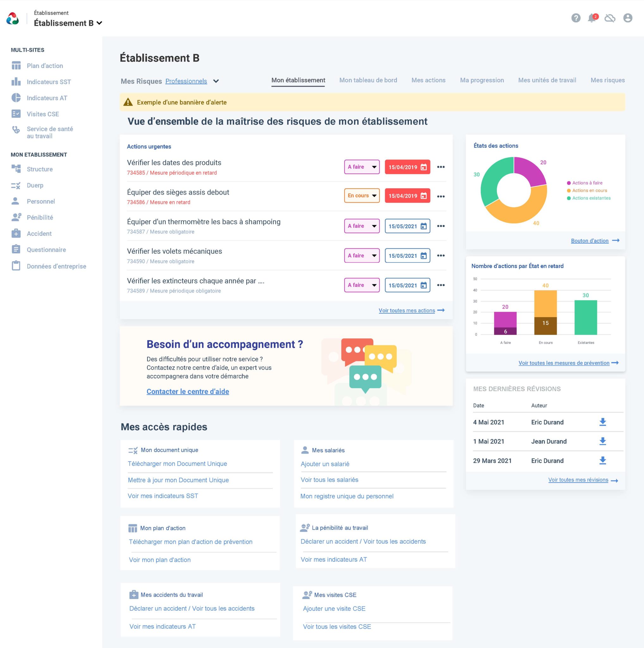Open the notifications bell with 2 alerts
644x648 pixels.
(x=593, y=18)
